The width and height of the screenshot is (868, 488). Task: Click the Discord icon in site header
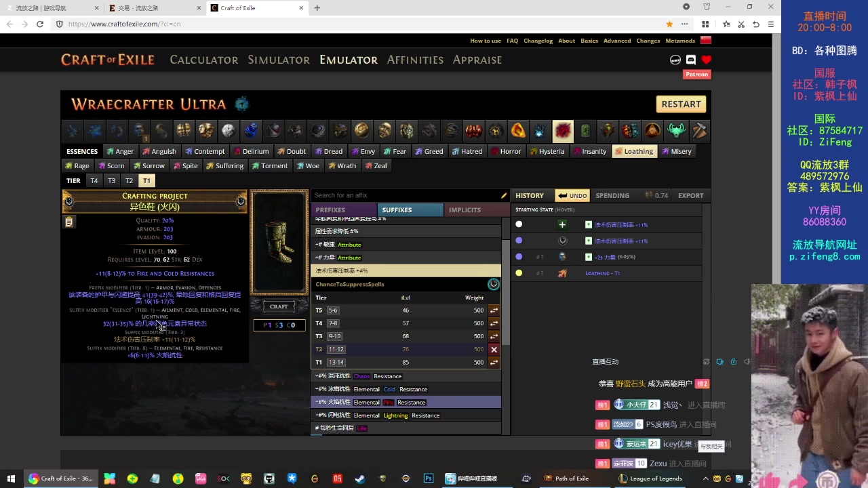[x=691, y=60]
